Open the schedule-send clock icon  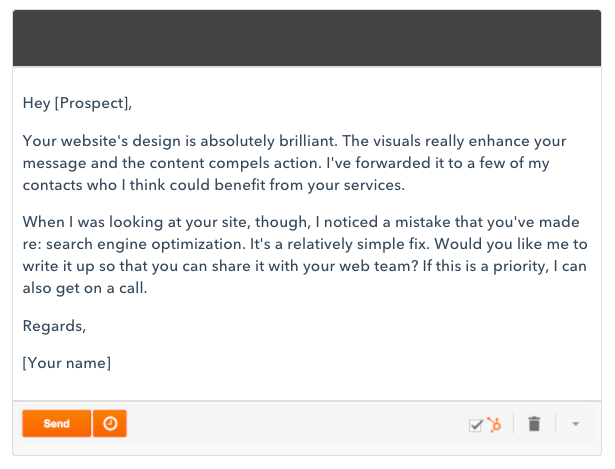coord(110,423)
